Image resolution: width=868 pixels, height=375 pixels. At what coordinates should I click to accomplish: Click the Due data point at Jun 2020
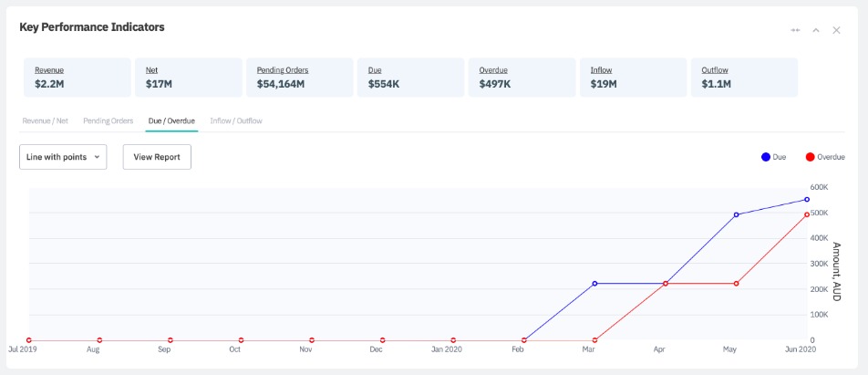(x=807, y=200)
